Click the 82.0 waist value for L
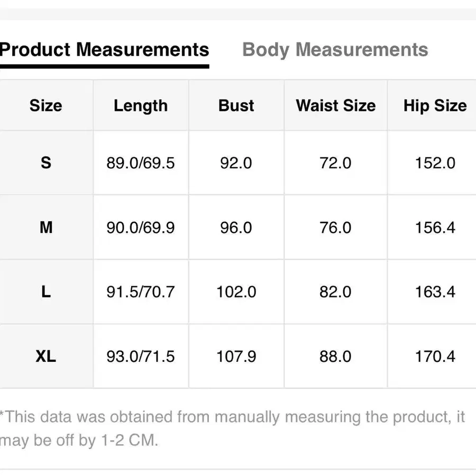Viewport: 476px width, 476px height. (335, 292)
